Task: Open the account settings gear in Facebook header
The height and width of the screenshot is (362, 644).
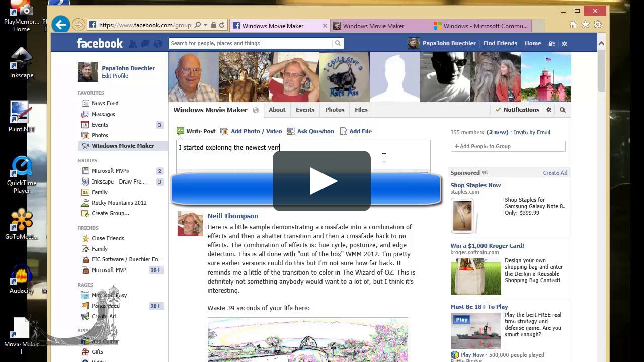Action: [565, 44]
